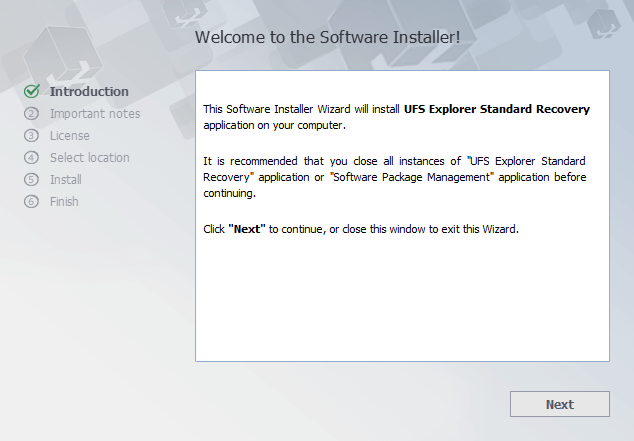Select the Important notes step
634x441 pixels.
pos(95,114)
